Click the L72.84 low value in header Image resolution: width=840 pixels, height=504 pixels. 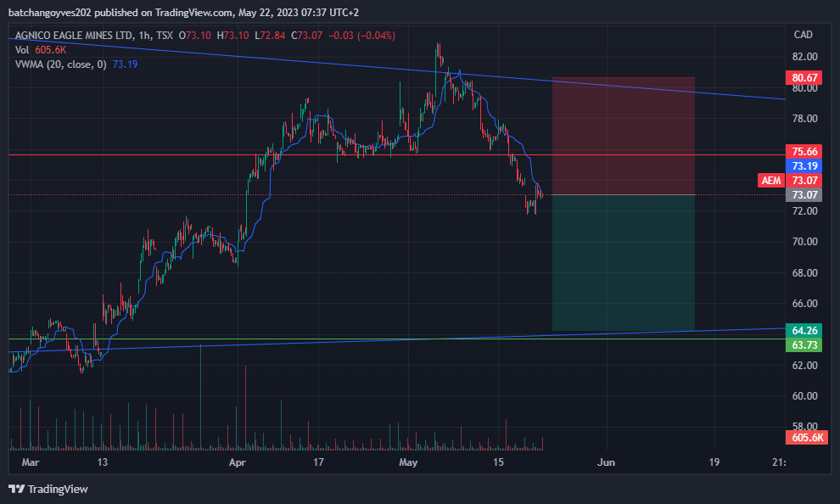pos(270,36)
